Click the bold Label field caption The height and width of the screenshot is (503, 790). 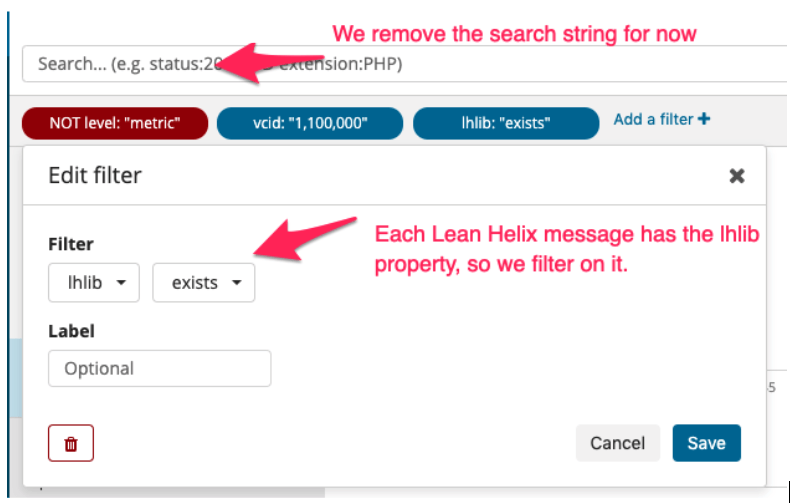pos(72,331)
